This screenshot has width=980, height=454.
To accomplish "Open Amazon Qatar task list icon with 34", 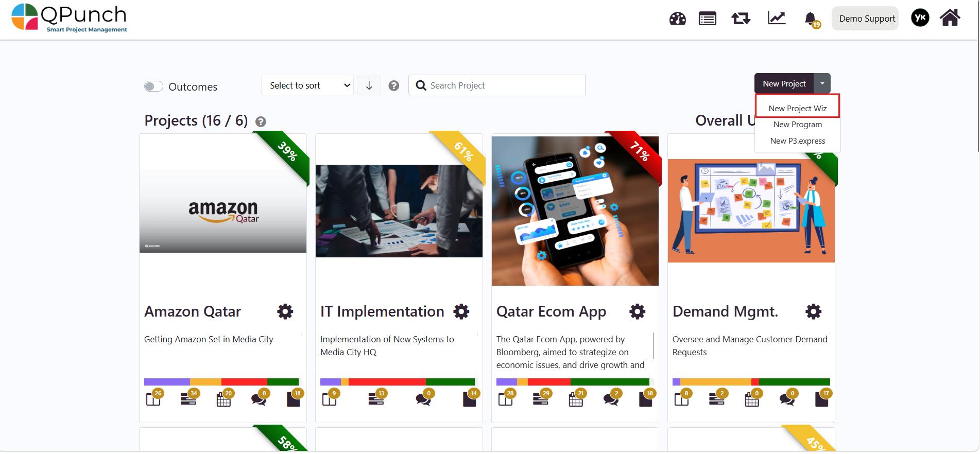I will pyautogui.click(x=189, y=398).
